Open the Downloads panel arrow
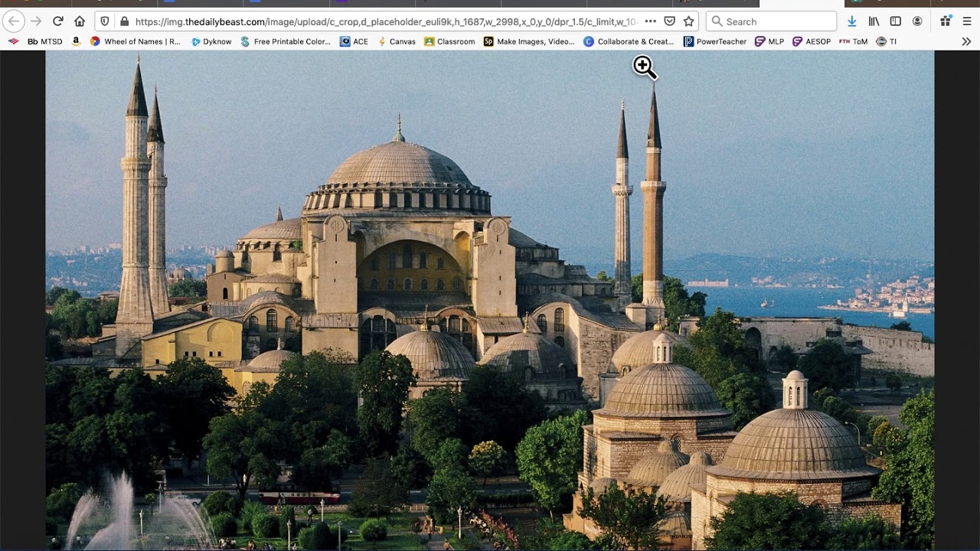 [x=851, y=21]
